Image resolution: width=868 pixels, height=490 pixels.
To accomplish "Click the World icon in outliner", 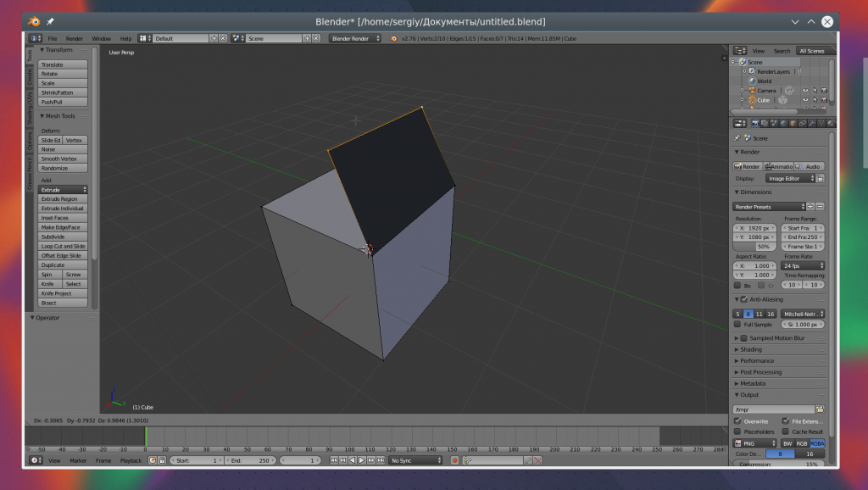I will coord(750,81).
